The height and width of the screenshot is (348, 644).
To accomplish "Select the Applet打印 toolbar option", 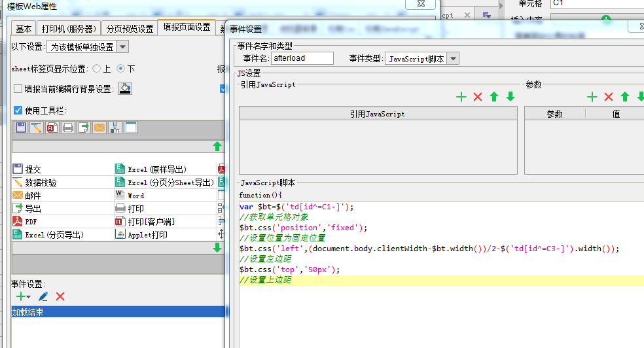I will 165,235.
